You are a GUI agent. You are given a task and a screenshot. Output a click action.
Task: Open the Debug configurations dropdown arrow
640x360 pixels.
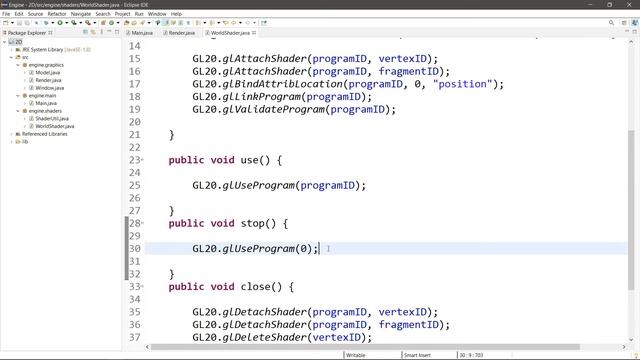(x=53, y=23)
